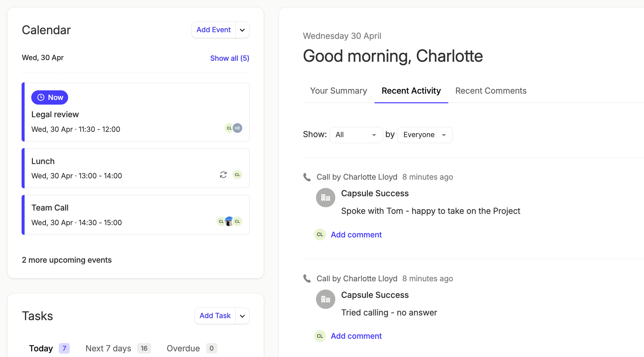
Task: Add comment under 'Tried calling' entry
Action: pos(356,336)
